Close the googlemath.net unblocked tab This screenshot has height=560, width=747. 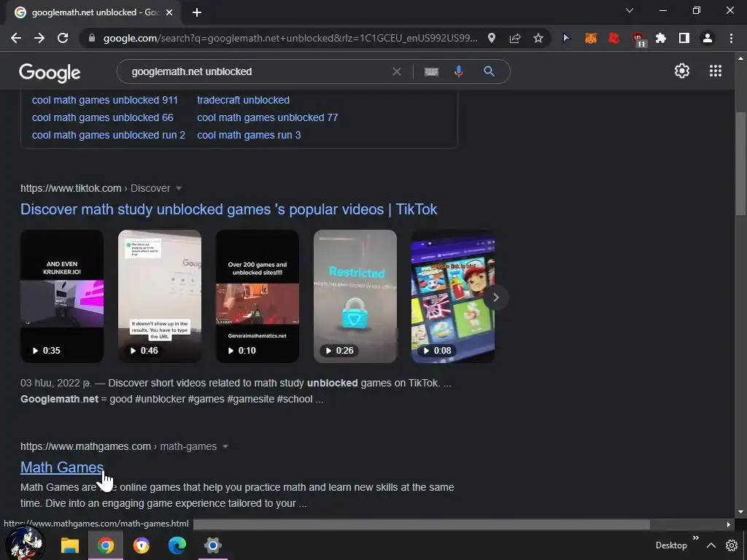pos(169,12)
